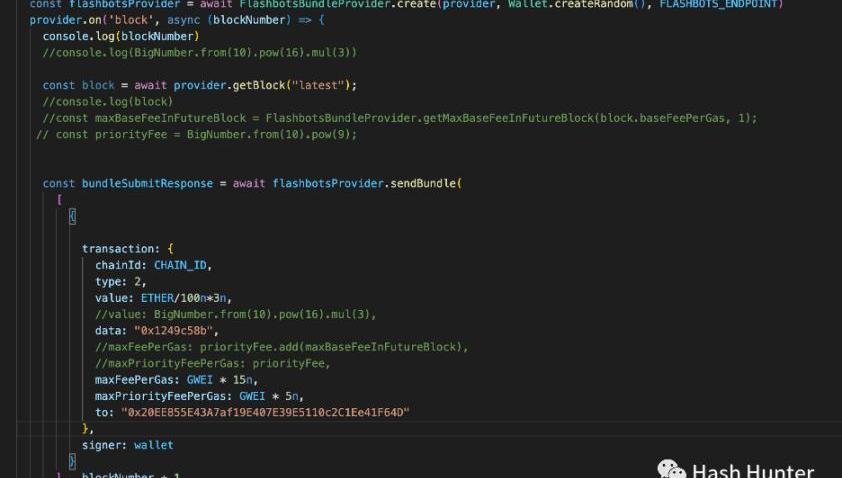
Task: Click the WeChat logo in the watermark
Action: tap(671, 469)
